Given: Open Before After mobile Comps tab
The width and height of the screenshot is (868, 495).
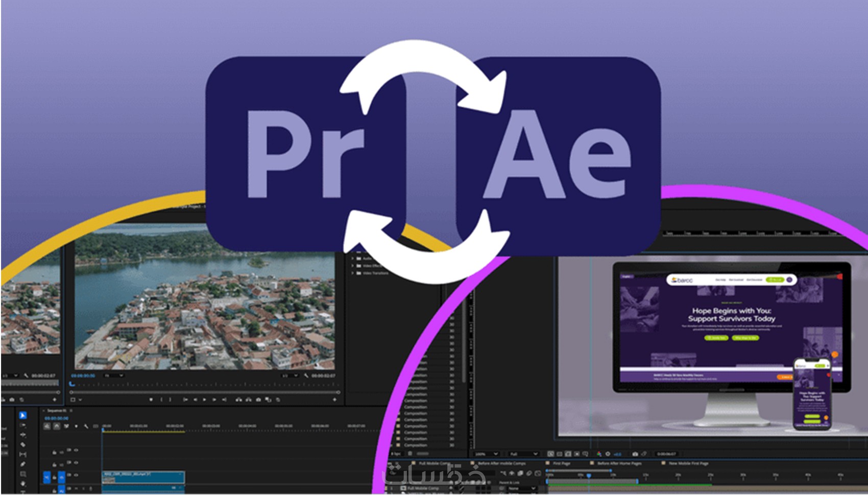Looking at the screenshot, I should 501,463.
